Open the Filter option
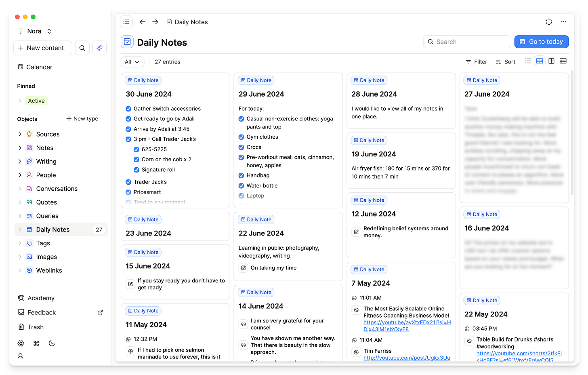This screenshot has height=375, width=588. (x=477, y=62)
